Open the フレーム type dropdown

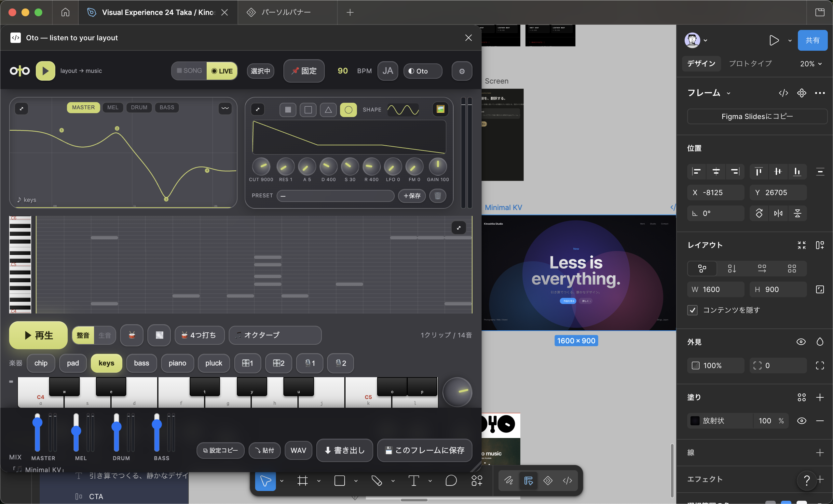pyautogui.click(x=709, y=93)
